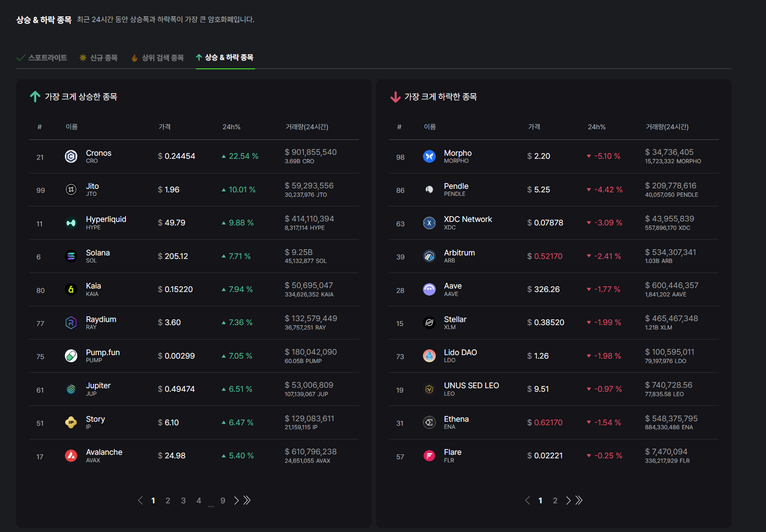Click the Avalanche coin logo icon

(71, 455)
